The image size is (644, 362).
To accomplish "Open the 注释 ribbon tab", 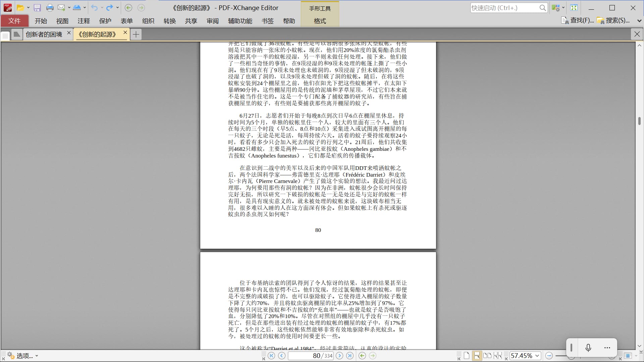I will pos(84,21).
